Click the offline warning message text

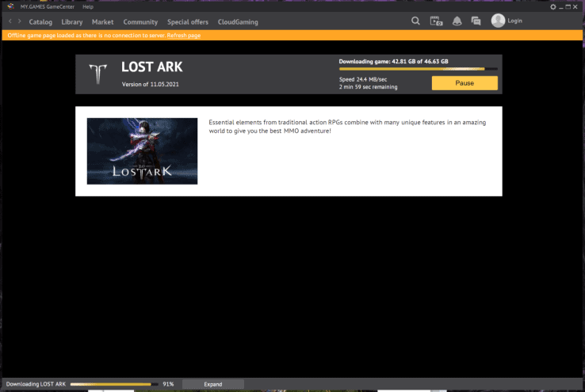(x=86, y=36)
